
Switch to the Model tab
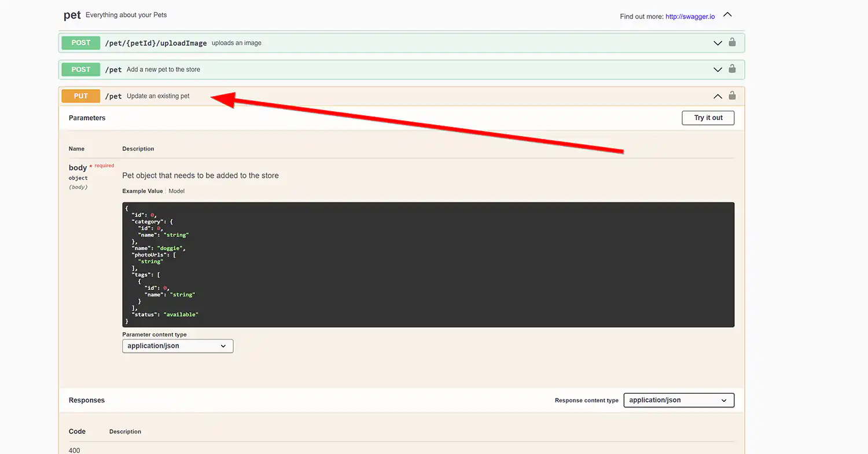click(x=176, y=191)
